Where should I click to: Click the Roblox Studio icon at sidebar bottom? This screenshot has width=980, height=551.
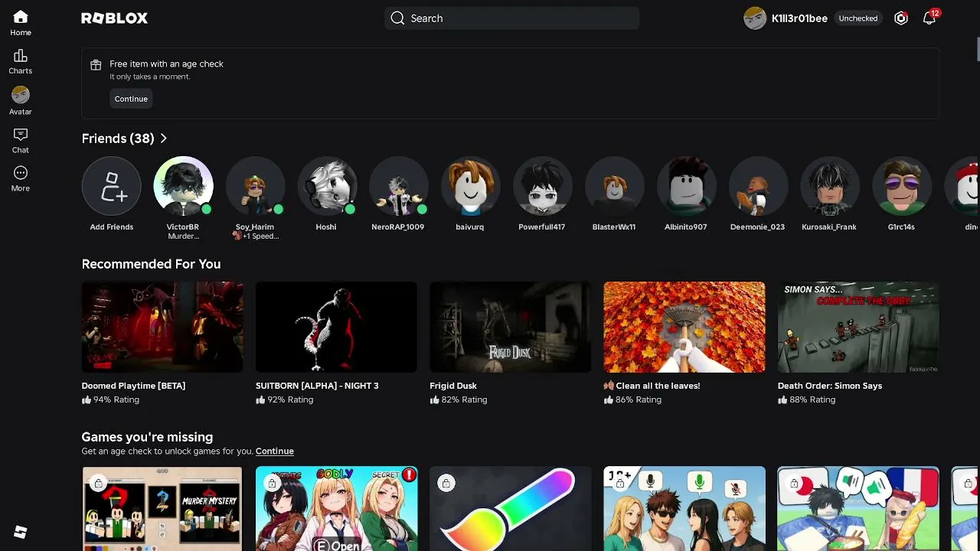click(21, 533)
